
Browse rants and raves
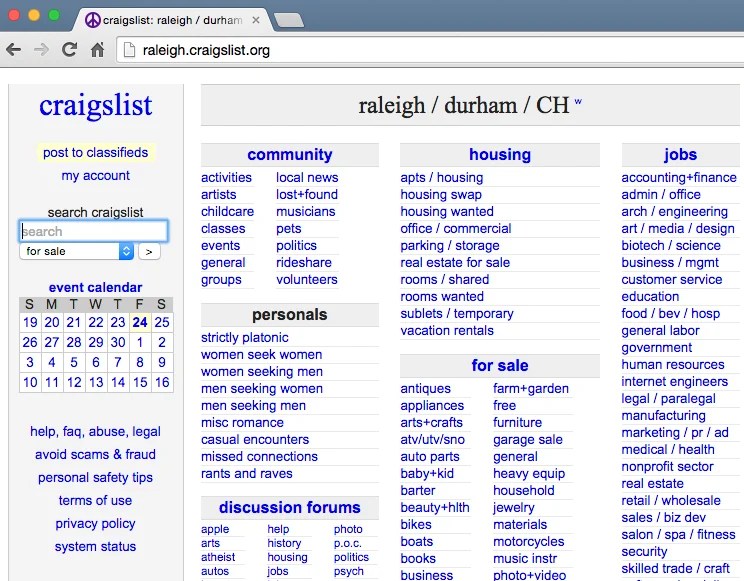point(247,474)
